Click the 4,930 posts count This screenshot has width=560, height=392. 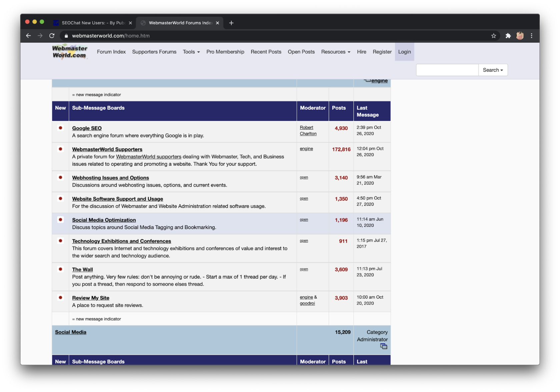point(341,128)
